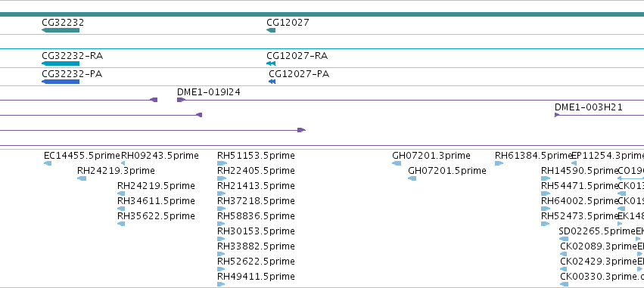644x288 pixels.
Task: Open the CK02089.3prime EST label
Action: tap(598, 246)
